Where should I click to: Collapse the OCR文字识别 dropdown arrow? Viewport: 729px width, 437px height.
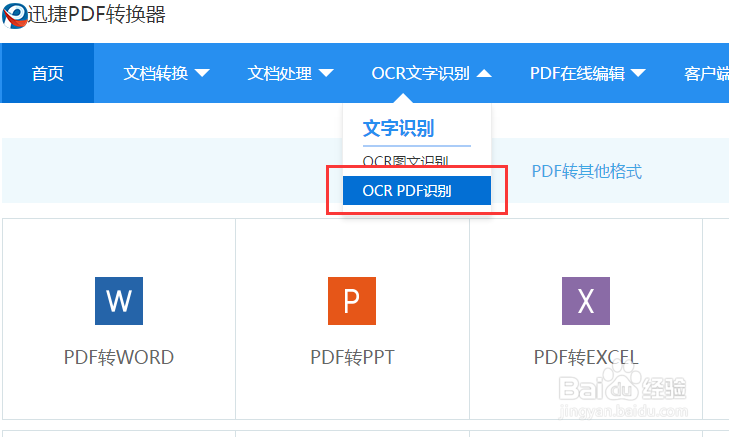tap(484, 73)
